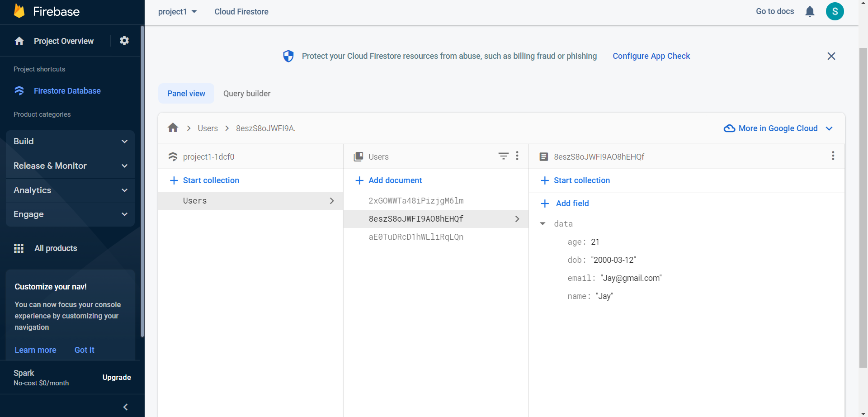
Task: Select document aE0TuDRcD1hWLliRqLQn
Action: click(x=416, y=237)
